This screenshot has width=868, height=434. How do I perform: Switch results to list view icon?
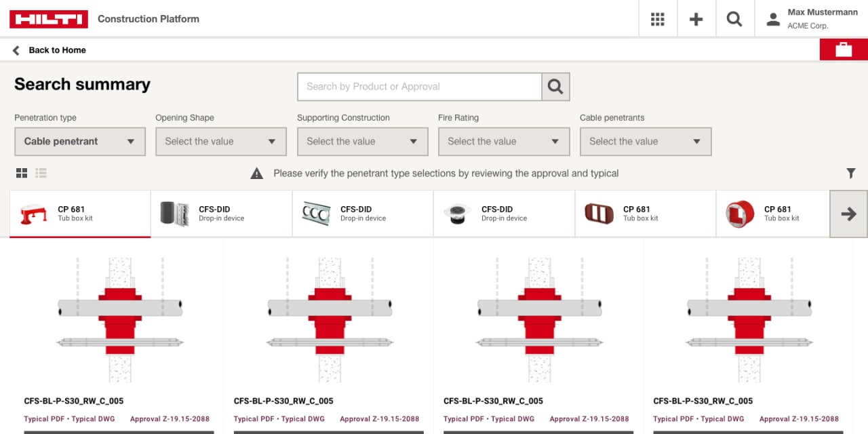click(x=41, y=173)
